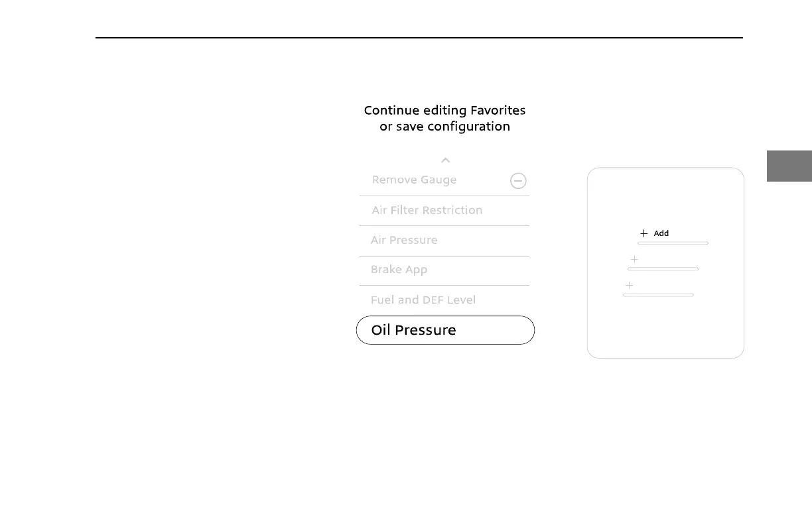Select the Remove Gauge option
The height and width of the screenshot is (525, 812).
click(414, 180)
